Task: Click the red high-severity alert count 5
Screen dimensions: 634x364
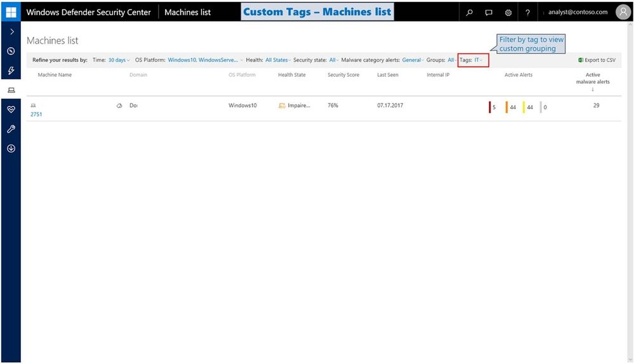Action: tap(494, 107)
